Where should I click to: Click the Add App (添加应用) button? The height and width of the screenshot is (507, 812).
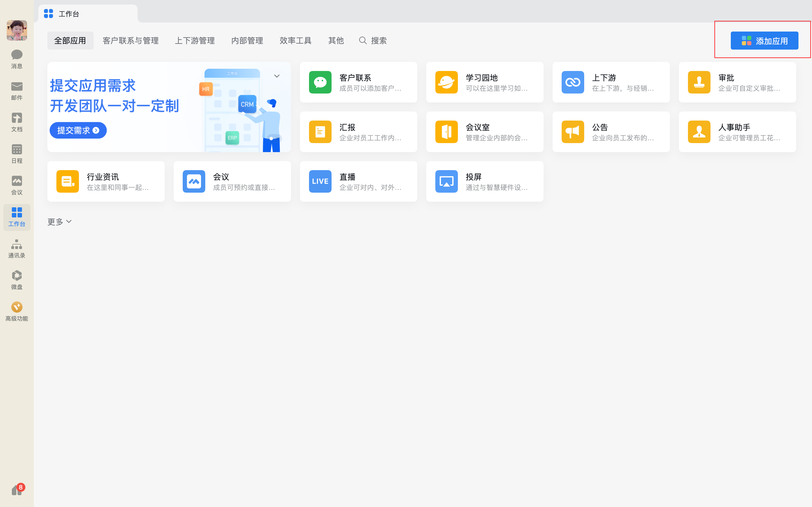pyautogui.click(x=764, y=41)
